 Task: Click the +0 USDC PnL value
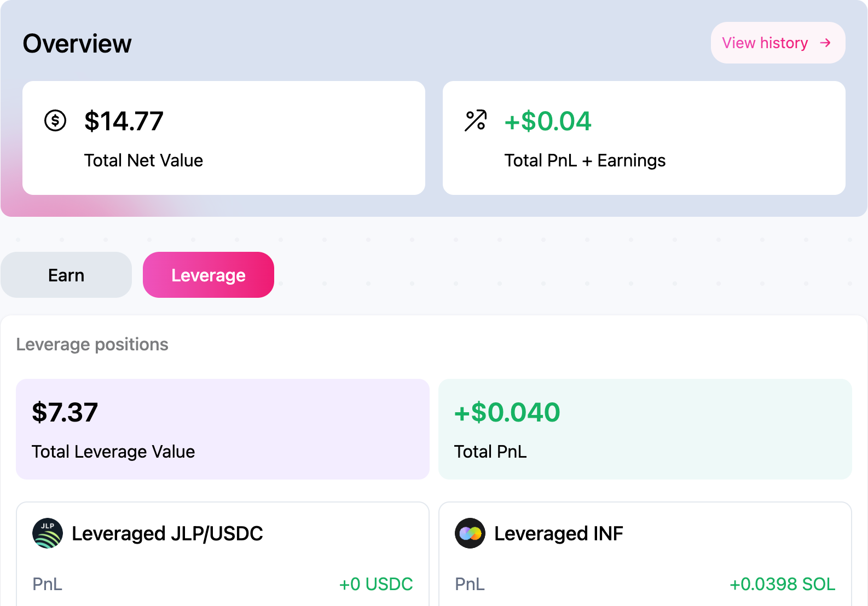(376, 584)
